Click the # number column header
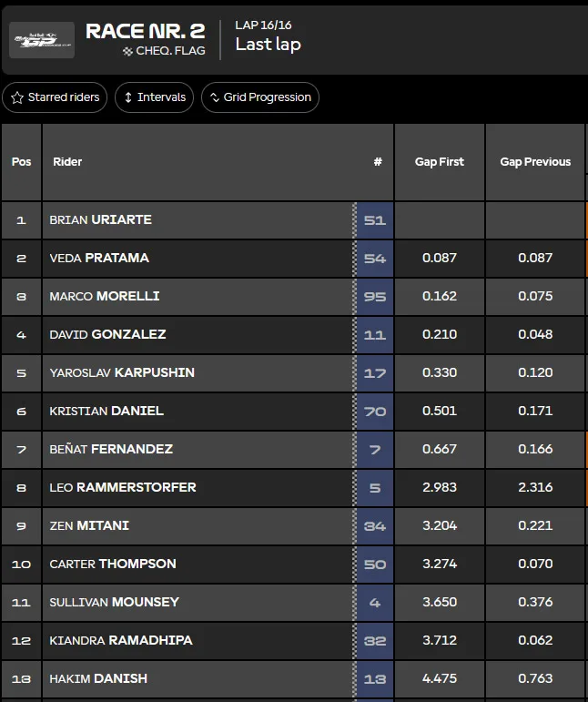This screenshot has width=588, height=702. tap(378, 162)
